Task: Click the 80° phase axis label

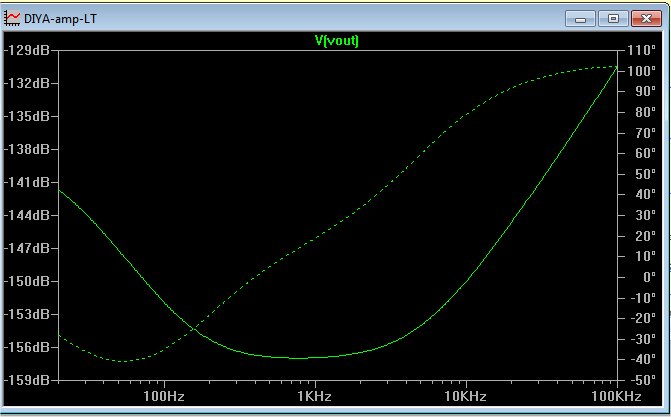Action: [645, 112]
